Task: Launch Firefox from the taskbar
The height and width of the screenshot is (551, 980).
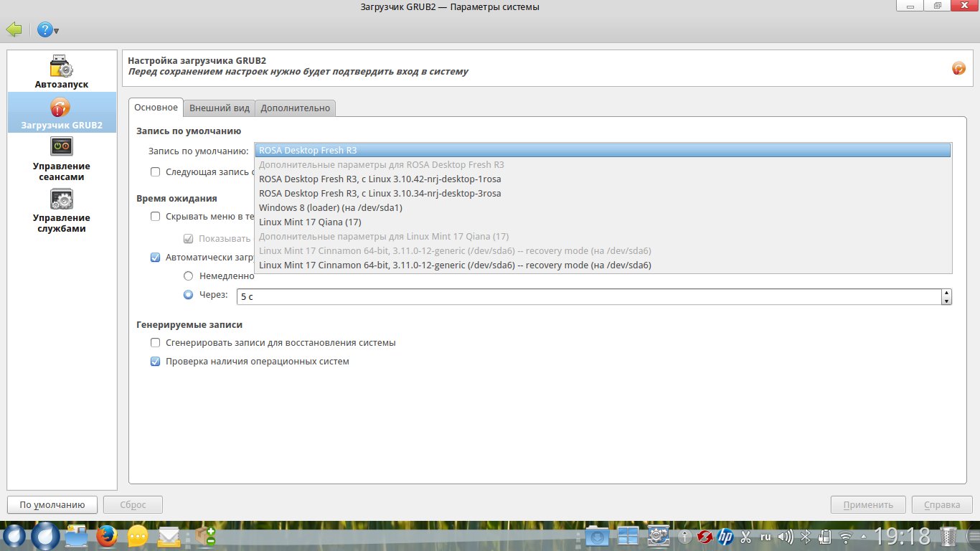Action: (x=107, y=537)
